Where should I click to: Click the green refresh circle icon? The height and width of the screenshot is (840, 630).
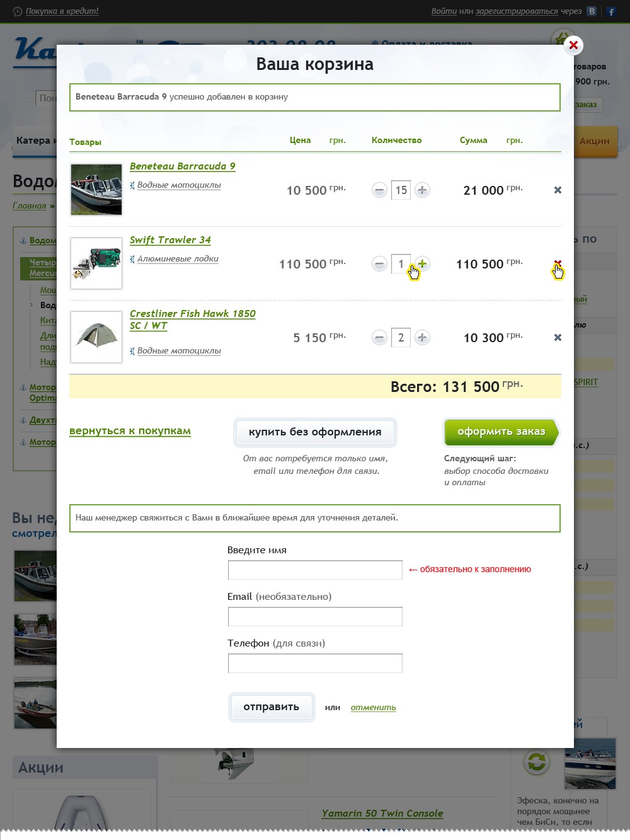(536, 762)
